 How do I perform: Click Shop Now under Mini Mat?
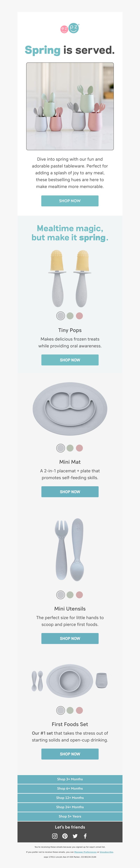click(x=70, y=492)
